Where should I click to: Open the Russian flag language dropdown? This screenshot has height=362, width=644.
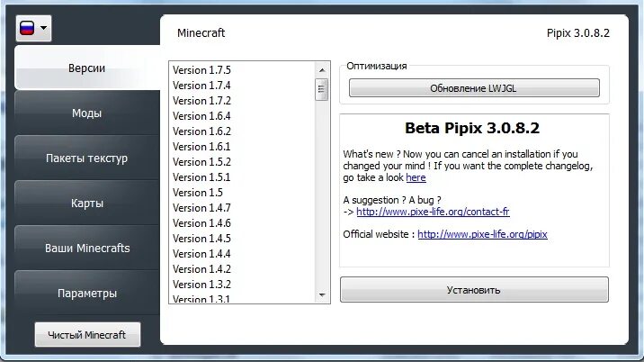click(33, 29)
